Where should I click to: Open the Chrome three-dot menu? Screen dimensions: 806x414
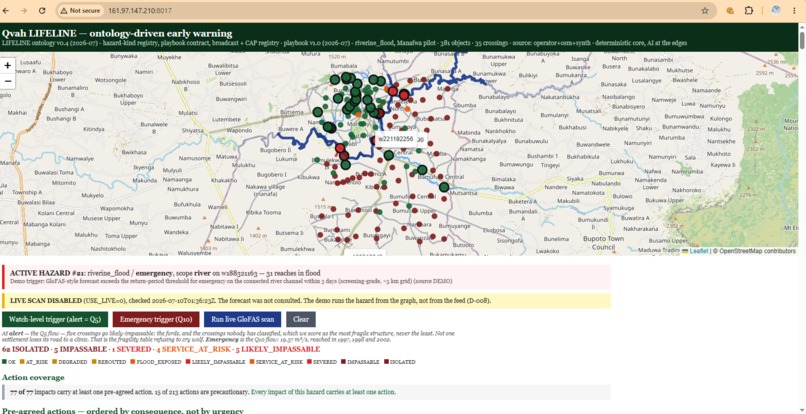[x=795, y=10]
